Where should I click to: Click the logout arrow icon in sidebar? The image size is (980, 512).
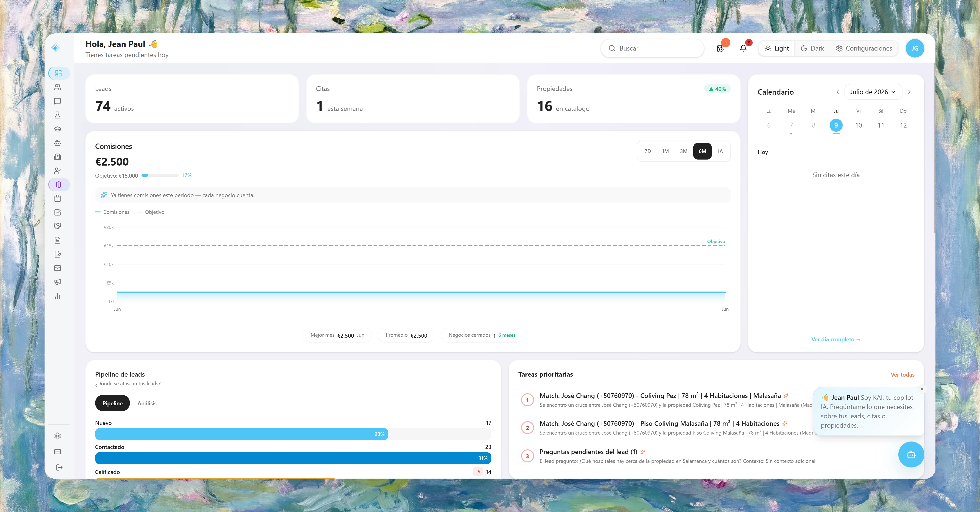point(59,467)
